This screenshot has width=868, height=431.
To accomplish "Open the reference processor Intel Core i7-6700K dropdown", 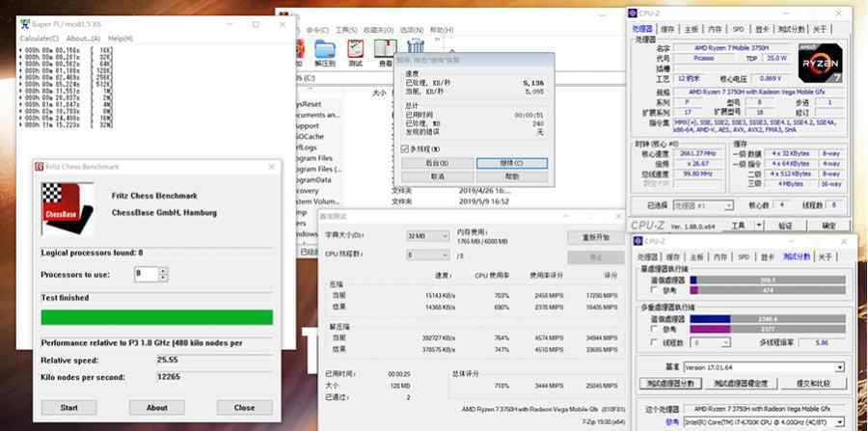I will [764, 422].
